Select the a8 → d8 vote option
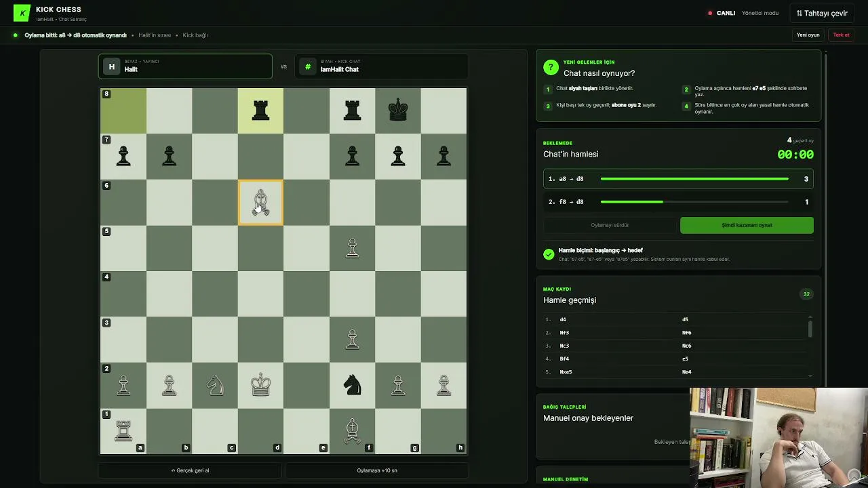Screen dimensions: 868x488 click(x=678, y=179)
